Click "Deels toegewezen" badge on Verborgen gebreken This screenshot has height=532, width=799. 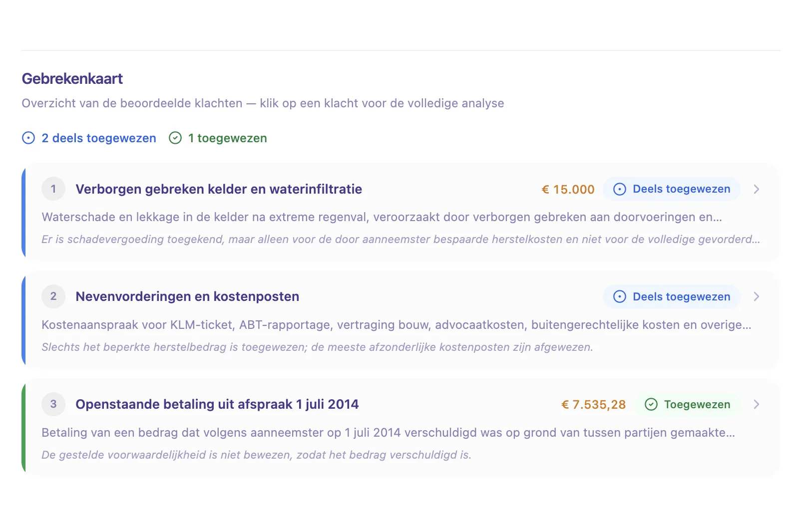(x=672, y=189)
